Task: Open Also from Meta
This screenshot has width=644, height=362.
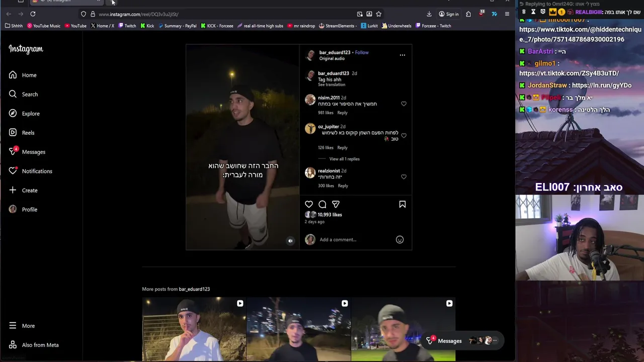Action: point(34,345)
